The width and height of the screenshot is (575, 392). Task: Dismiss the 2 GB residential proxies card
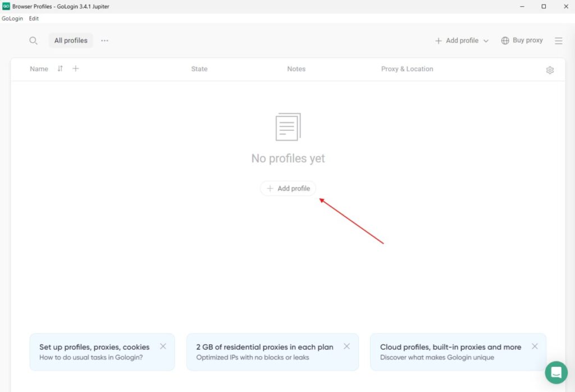(347, 346)
